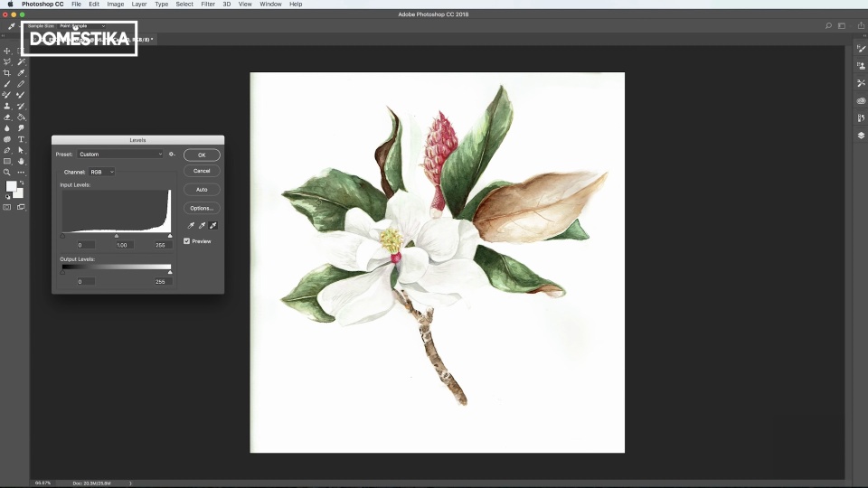Toggle Quick Mask mode icon

click(x=7, y=207)
